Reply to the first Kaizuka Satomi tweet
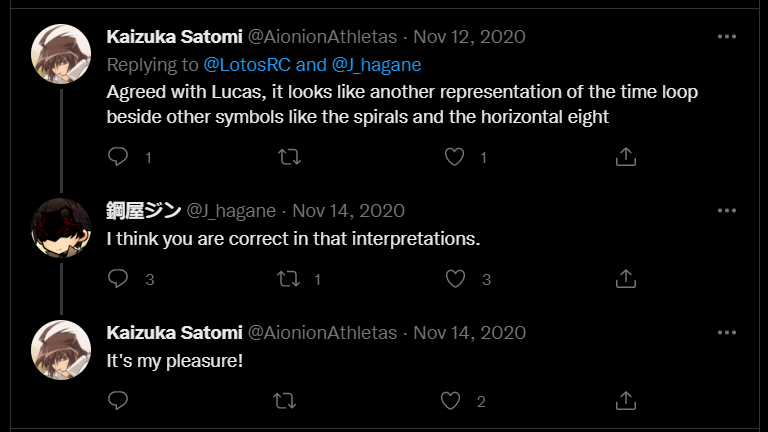 [x=118, y=157]
